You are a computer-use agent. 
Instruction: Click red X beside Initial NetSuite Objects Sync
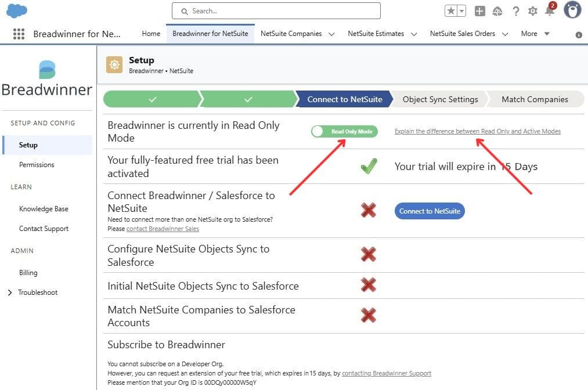coord(368,285)
